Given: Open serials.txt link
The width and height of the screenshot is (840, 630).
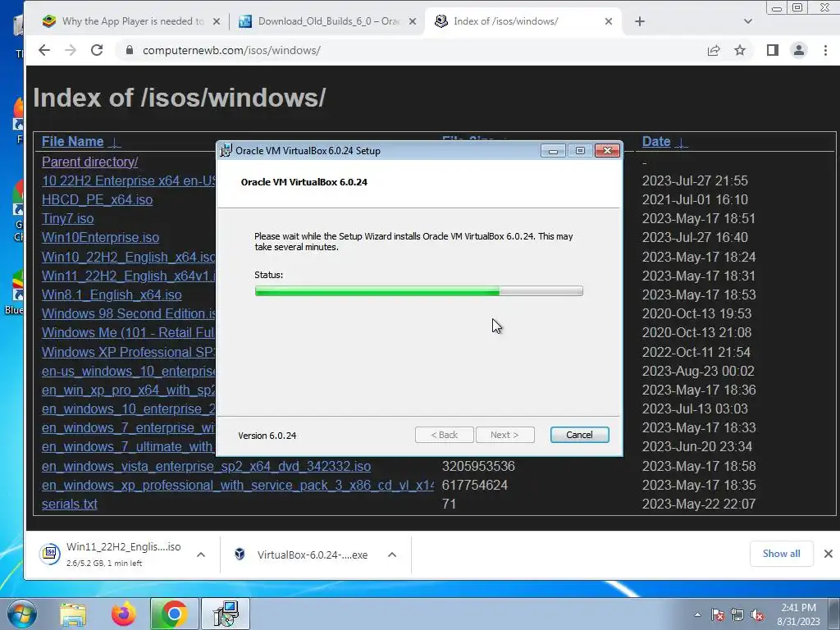Looking at the screenshot, I should click(70, 504).
